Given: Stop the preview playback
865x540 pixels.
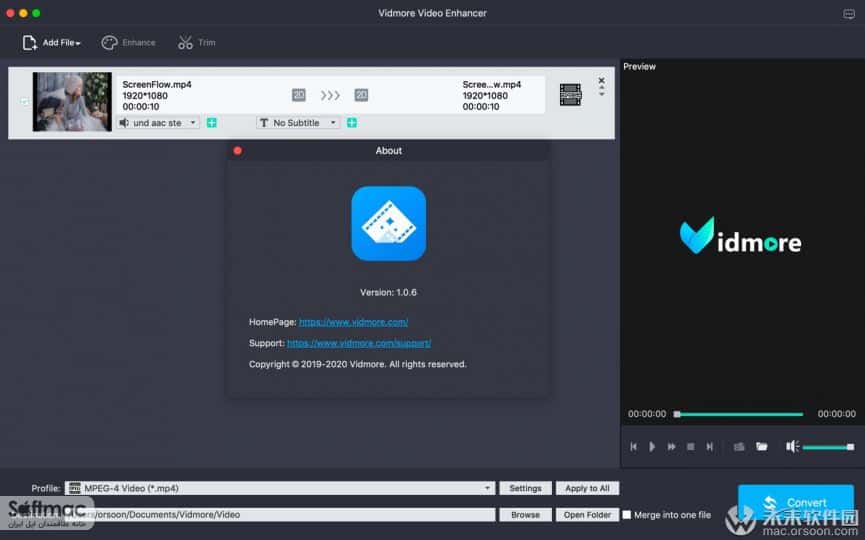Looking at the screenshot, I should click(x=691, y=447).
